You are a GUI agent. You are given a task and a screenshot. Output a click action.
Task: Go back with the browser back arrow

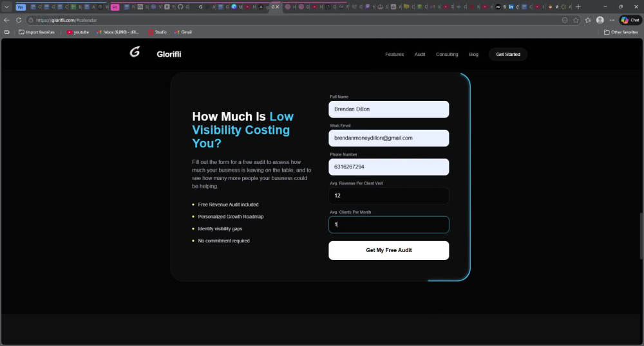click(6, 20)
